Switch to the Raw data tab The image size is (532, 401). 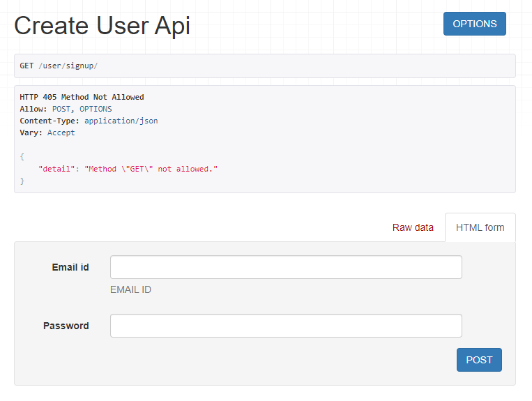413,227
